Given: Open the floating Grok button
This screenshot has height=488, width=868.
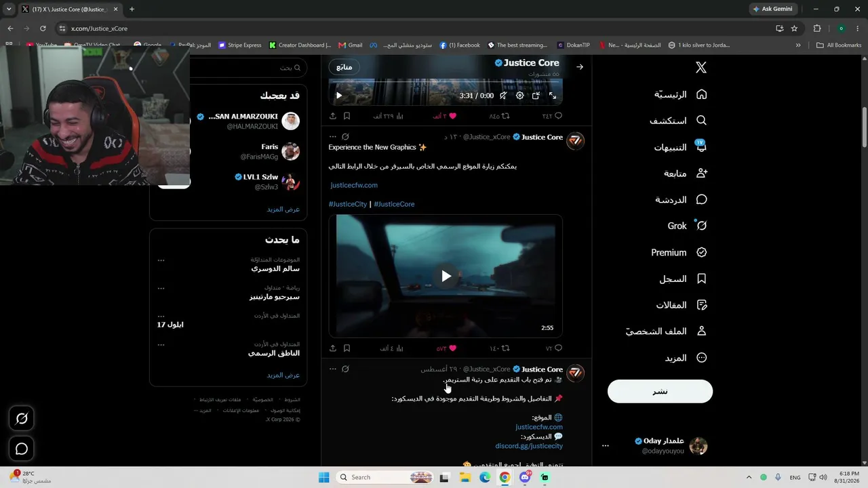Looking at the screenshot, I should click(x=22, y=419).
